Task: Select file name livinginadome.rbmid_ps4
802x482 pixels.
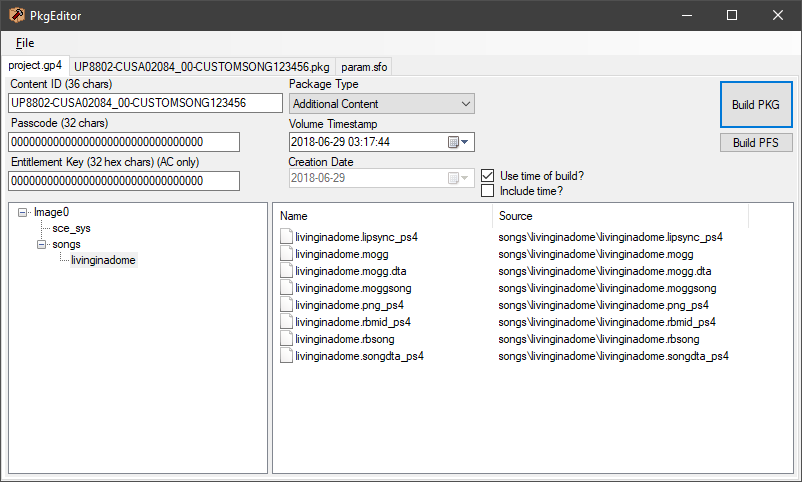Action: [353, 322]
